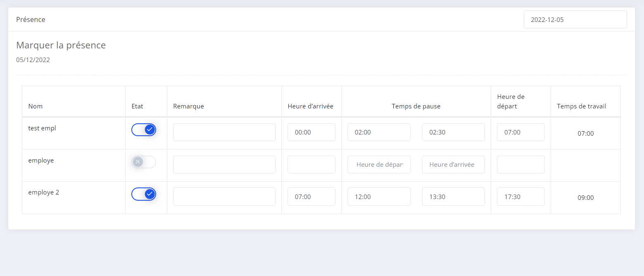
Task: Select employe's empty departure time field
Action: coord(520,164)
